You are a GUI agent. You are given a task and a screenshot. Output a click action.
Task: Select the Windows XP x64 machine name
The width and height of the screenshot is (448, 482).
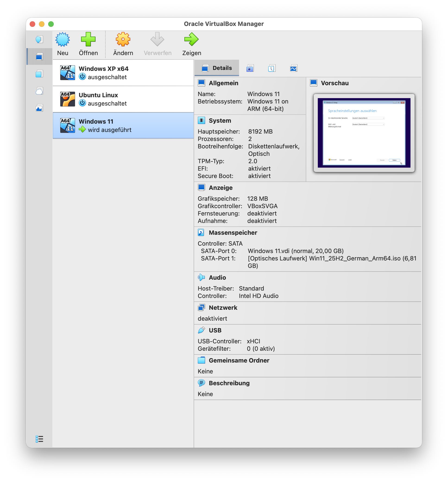click(x=104, y=69)
